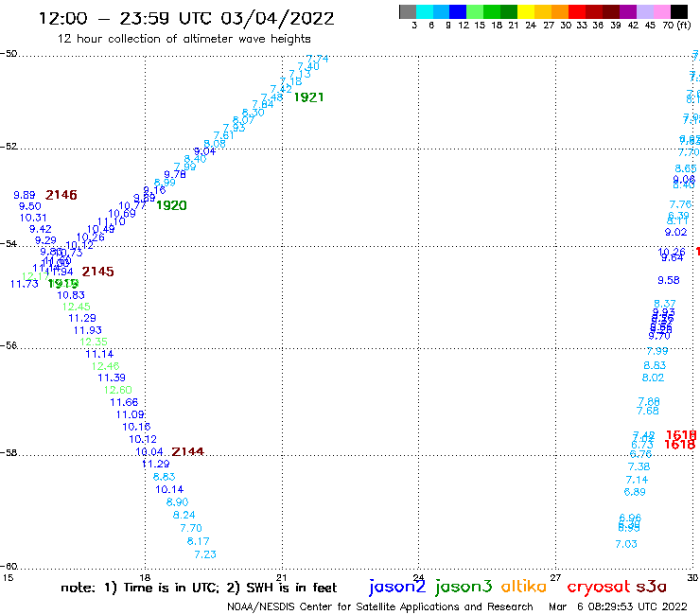Click the cyan swatch in the color scale

point(425,11)
